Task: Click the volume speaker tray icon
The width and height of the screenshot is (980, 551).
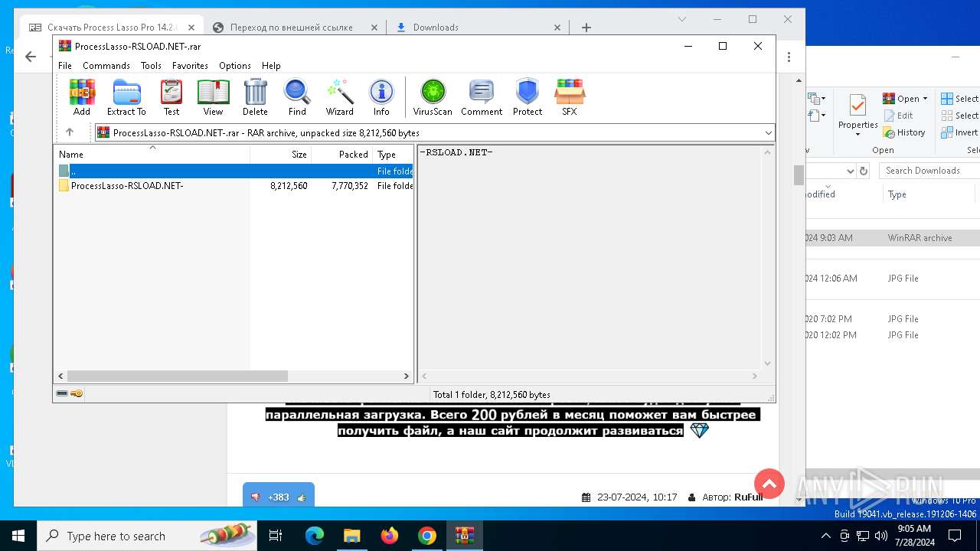Action: click(880, 536)
